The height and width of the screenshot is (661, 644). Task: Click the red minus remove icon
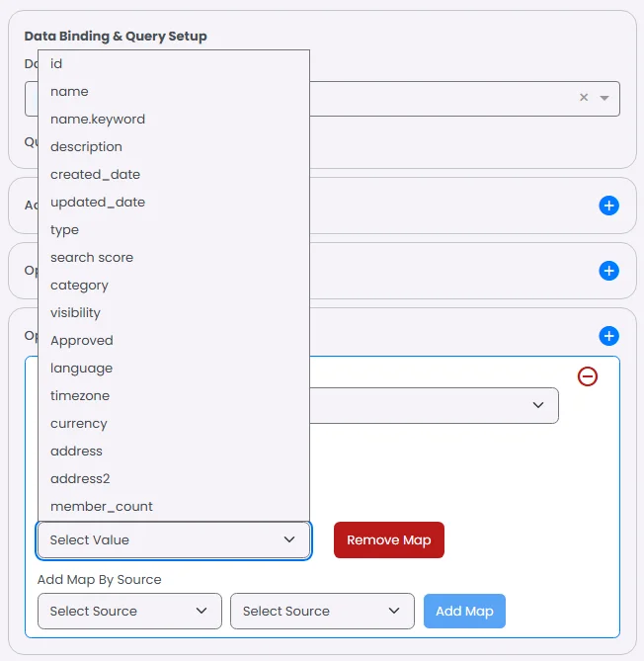coord(588,376)
